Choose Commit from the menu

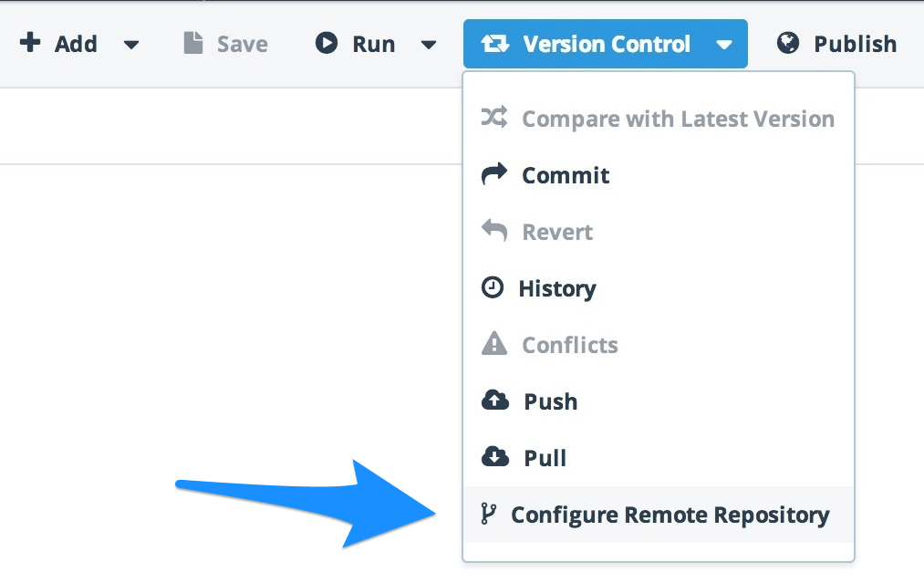pos(659,175)
